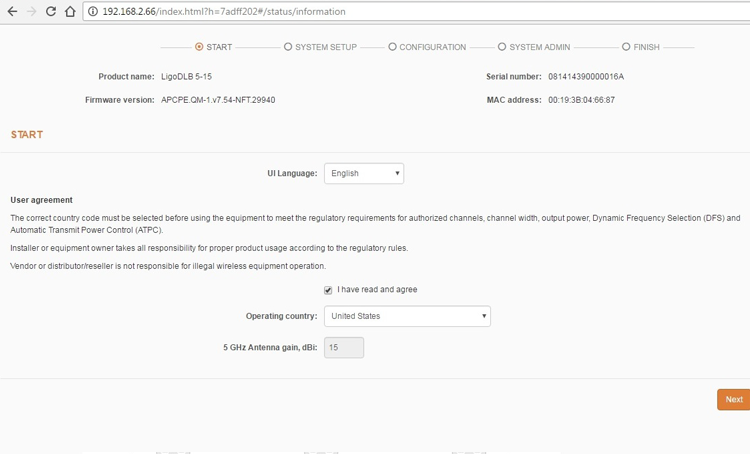The height and width of the screenshot is (454, 750).
Task: Open the Operating country dropdown
Action: click(408, 316)
